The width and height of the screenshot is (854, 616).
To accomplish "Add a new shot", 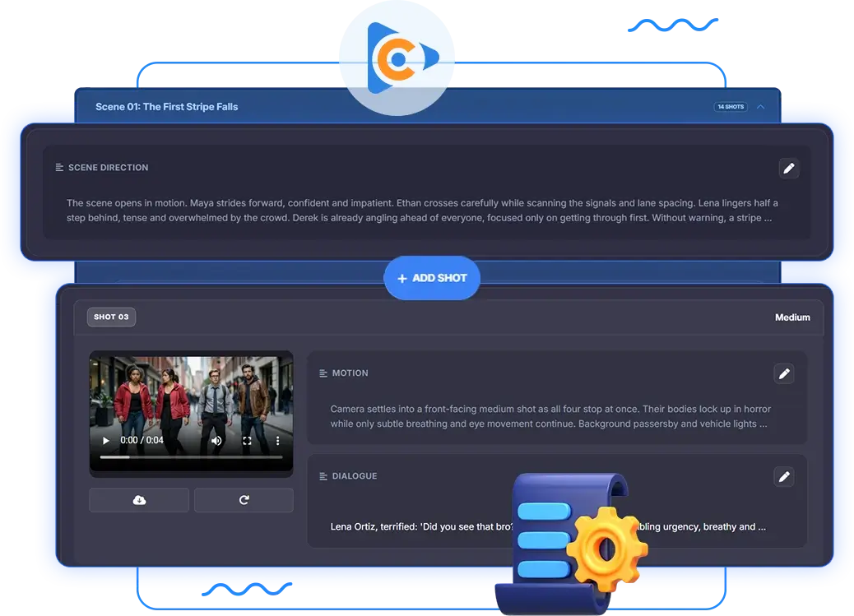I will tap(432, 278).
